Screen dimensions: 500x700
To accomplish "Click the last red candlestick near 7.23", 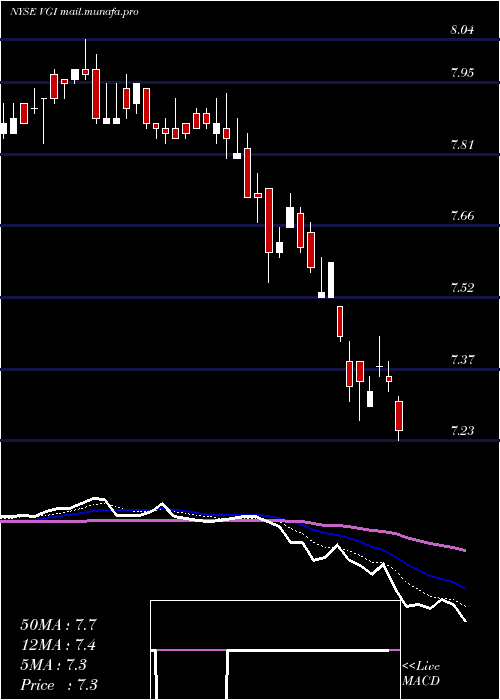I will point(399,416).
